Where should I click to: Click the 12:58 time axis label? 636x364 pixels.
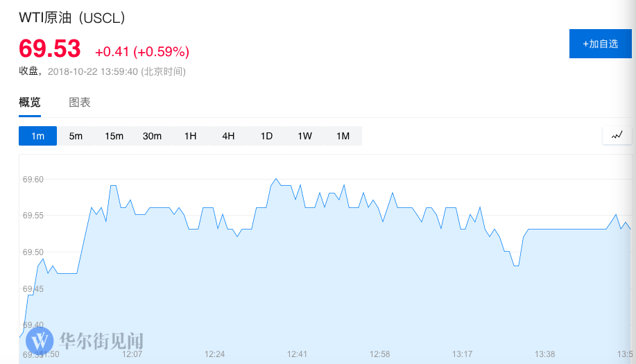(379, 354)
